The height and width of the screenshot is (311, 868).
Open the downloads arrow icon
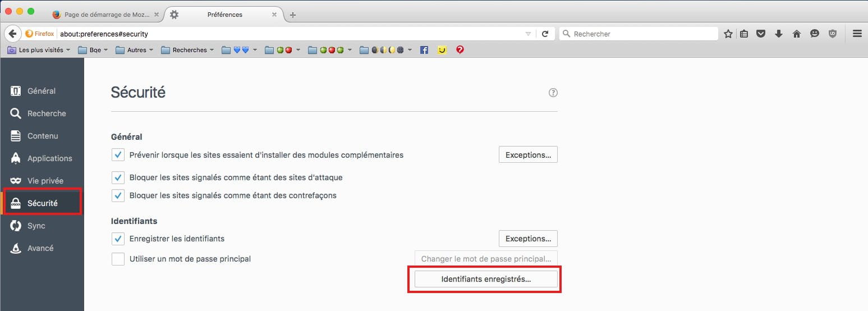[779, 34]
